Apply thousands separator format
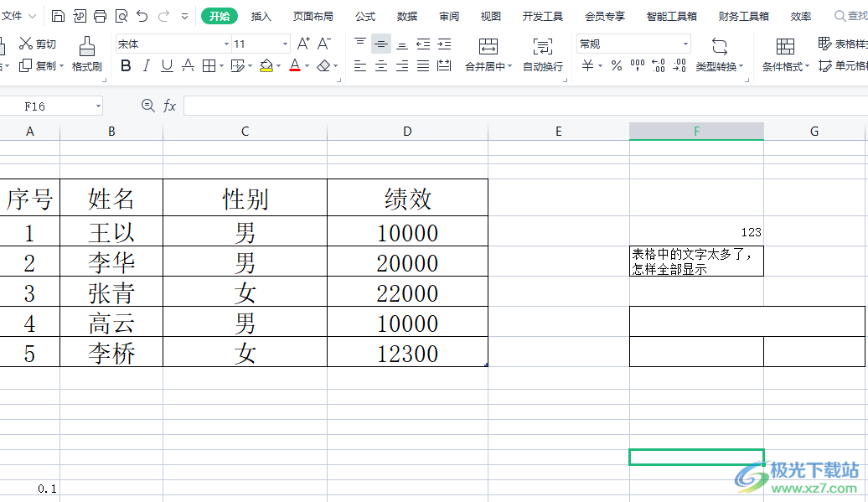Image resolution: width=868 pixels, height=502 pixels. click(x=637, y=66)
